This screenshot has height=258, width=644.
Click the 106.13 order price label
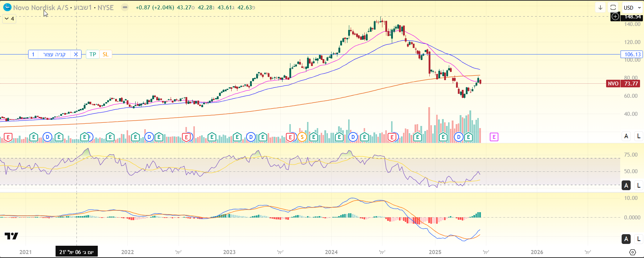(x=632, y=54)
